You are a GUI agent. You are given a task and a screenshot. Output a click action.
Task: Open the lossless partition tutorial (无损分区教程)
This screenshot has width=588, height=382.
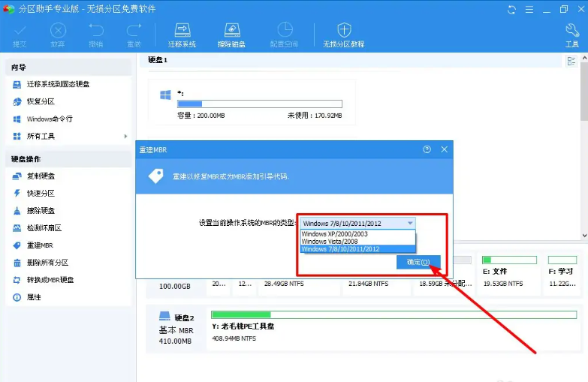344,35
